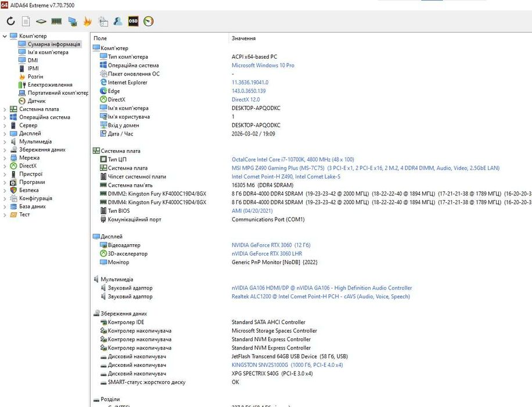Screen dimensions: 532x407
Task: Open the nVIDIA GA106 HDMI/DP audio link
Action: tap(322, 288)
